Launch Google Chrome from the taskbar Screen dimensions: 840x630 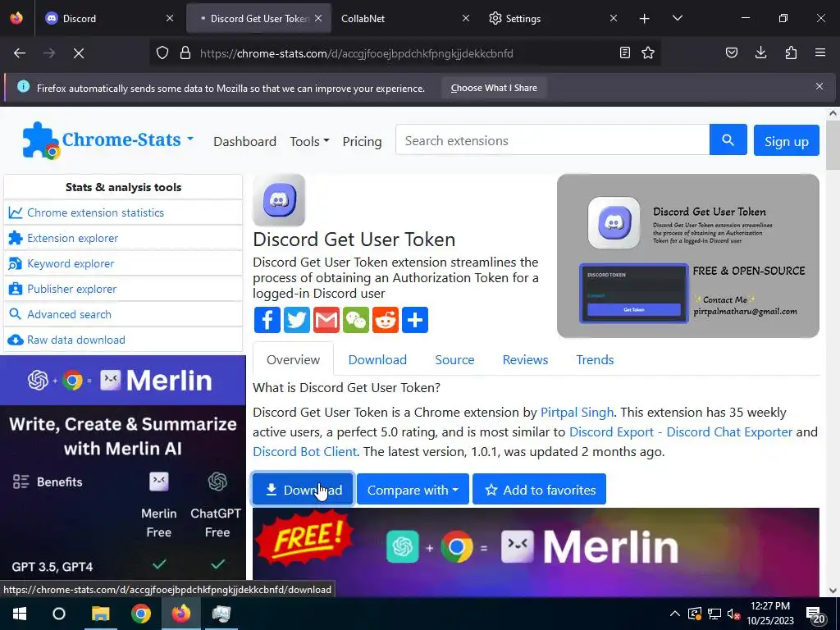pos(141,614)
